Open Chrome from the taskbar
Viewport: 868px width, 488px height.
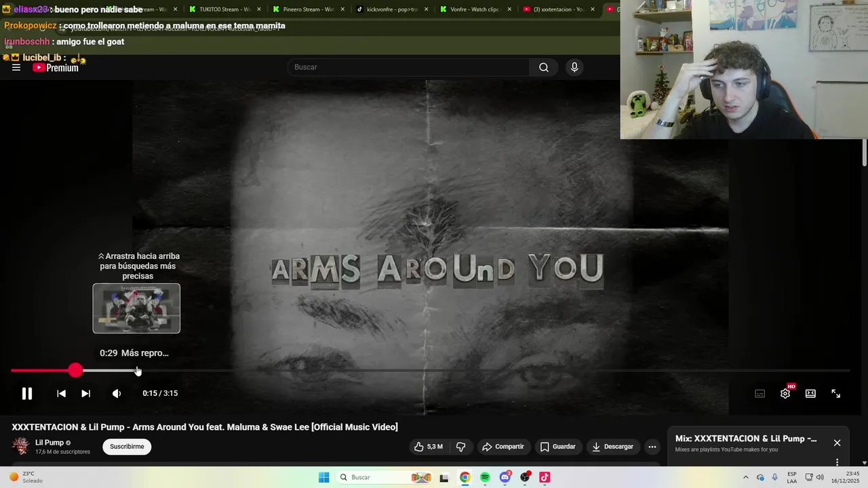coord(465,477)
